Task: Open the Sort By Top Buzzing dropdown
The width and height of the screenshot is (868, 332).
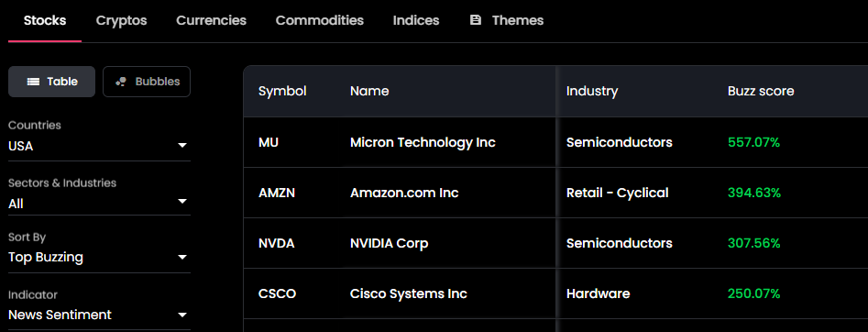Action: coord(99,257)
